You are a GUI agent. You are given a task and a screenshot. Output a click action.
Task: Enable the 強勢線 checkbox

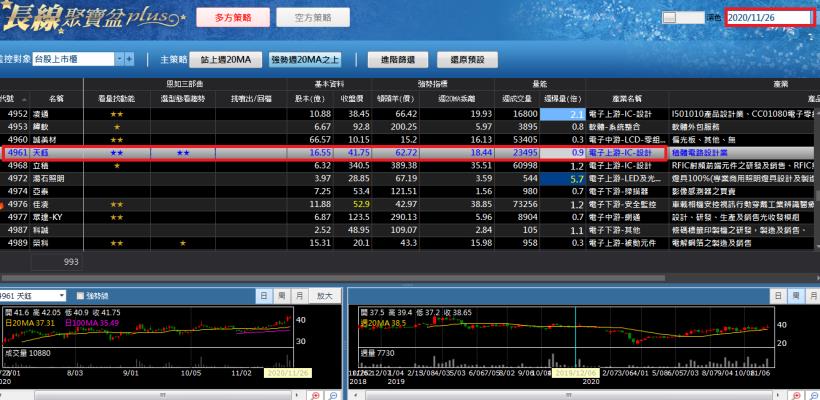(79, 296)
